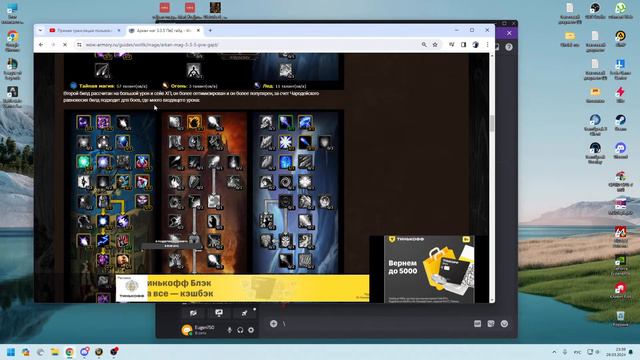Click the Тайная магия tree heading
Screen dimensions: 640x360
pyautogui.click(x=97, y=86)
